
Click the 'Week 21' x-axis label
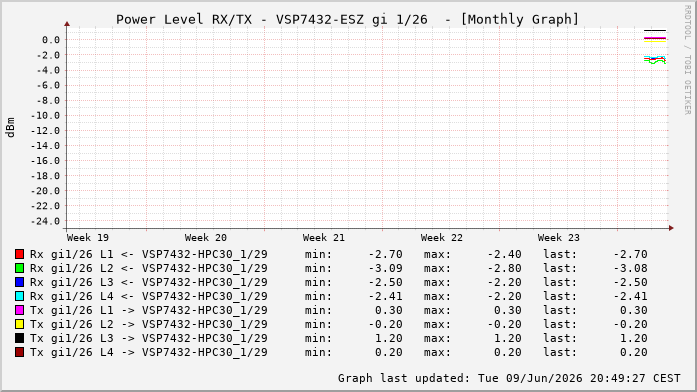pyautogui.click(x=324, y=238)
